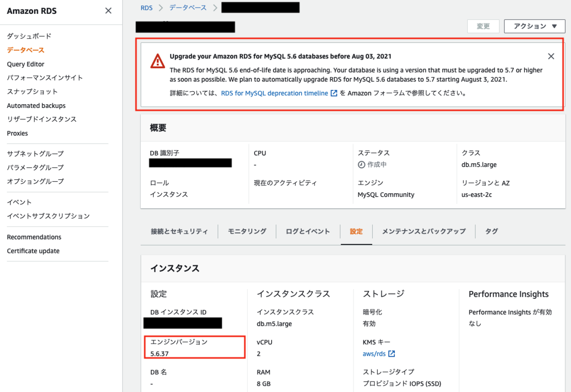Image resolution: width=571 pixels, height=392 pixels.
Task: Click the engine value MySQL Community
Action: coord(386,195)
